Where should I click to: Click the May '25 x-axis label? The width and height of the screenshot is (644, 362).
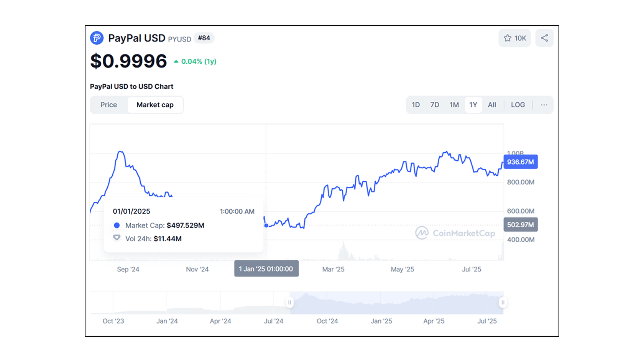tap(402, 269)
